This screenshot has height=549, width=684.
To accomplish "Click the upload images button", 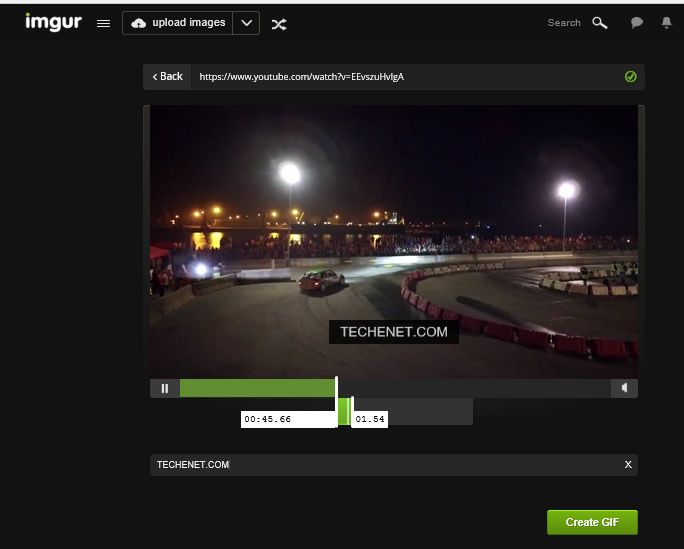I will coord(178,23).
